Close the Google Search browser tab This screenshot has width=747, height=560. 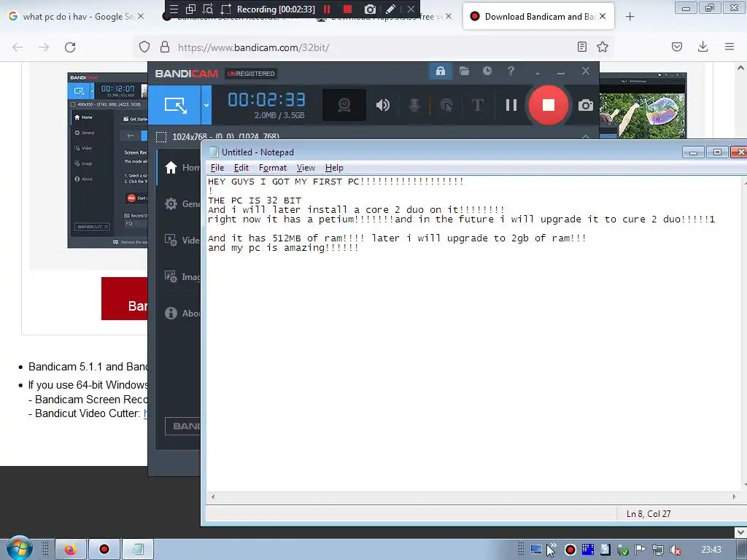(141, 16)
